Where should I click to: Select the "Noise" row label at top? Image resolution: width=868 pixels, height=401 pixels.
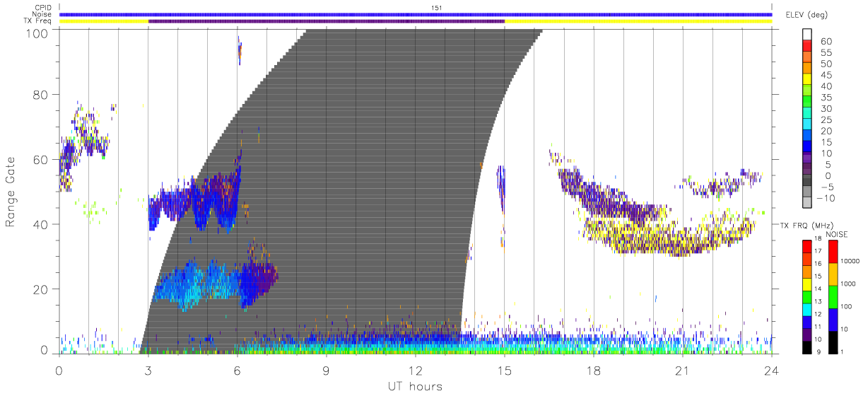pyautogui.click(x=42, y=14)
